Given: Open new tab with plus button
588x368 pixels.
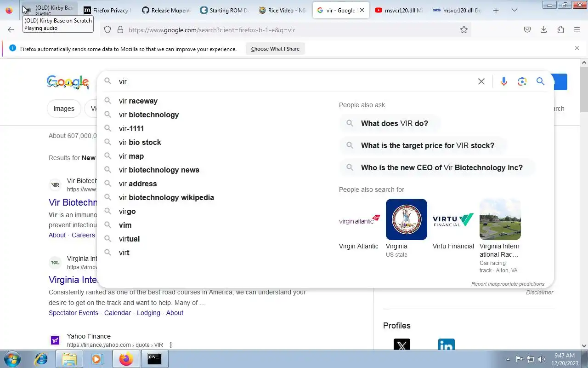Looking at the screenshot, I should tap(496, 10).
